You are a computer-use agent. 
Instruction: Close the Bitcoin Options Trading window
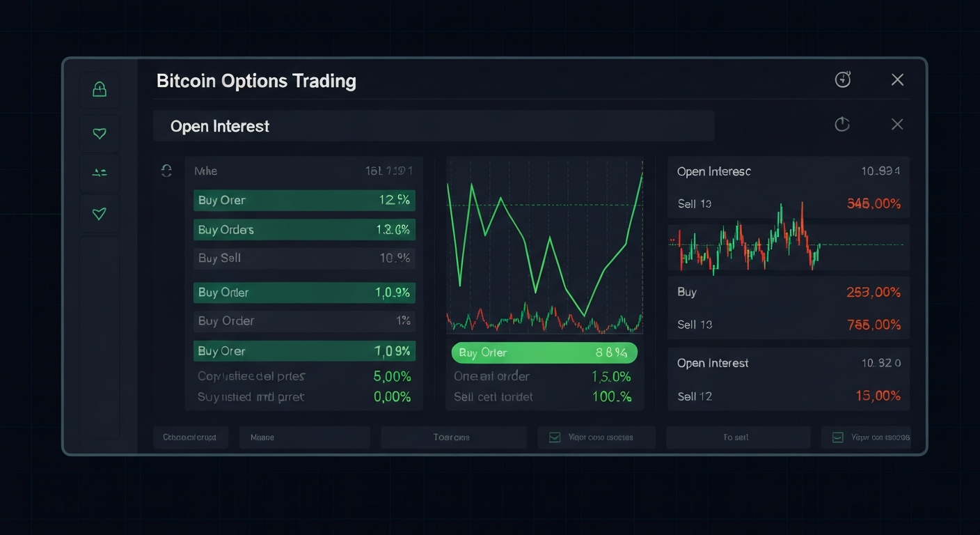[897, 80]
